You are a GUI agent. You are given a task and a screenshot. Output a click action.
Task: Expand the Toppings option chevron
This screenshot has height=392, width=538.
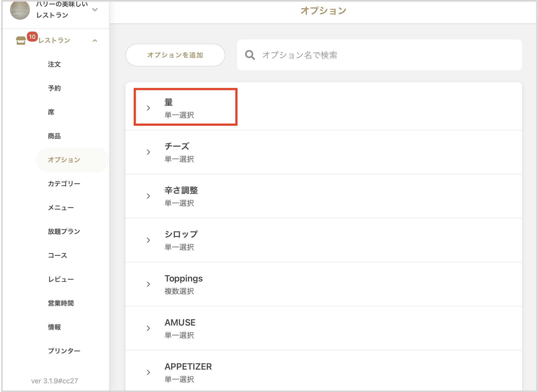tap(148, 284)
